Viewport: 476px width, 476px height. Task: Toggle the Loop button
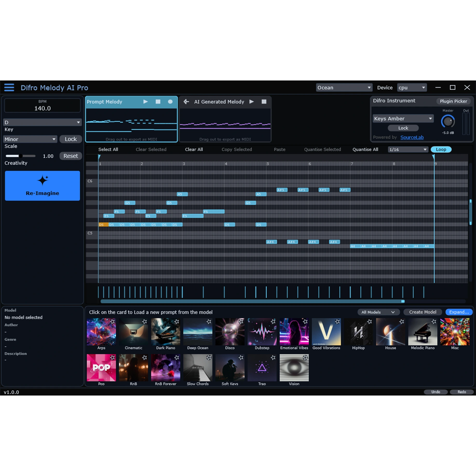click(441, 149)
